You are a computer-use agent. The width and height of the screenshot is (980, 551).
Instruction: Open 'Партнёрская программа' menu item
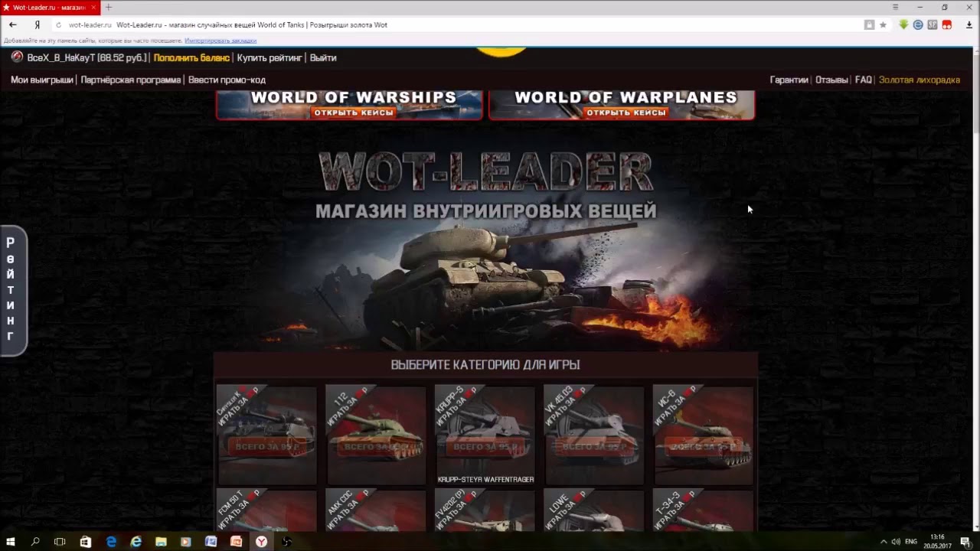point(131,80)
